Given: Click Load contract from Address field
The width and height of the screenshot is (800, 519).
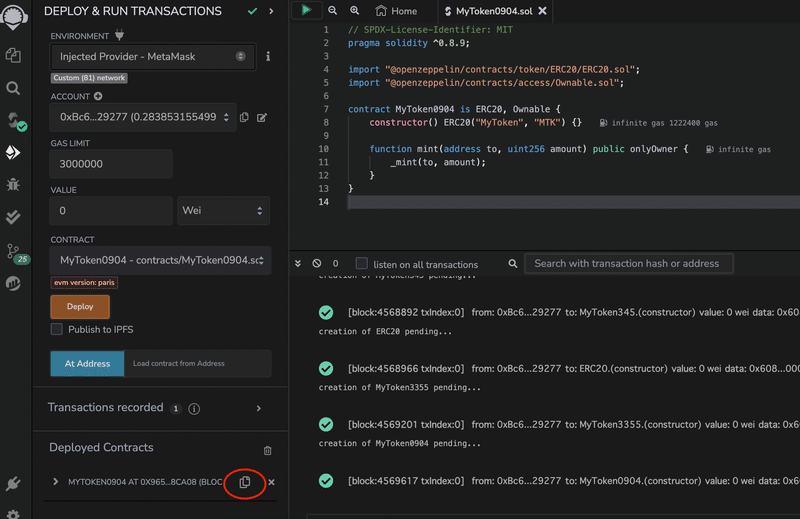Looking at the screenshot, I should point(197,363).
